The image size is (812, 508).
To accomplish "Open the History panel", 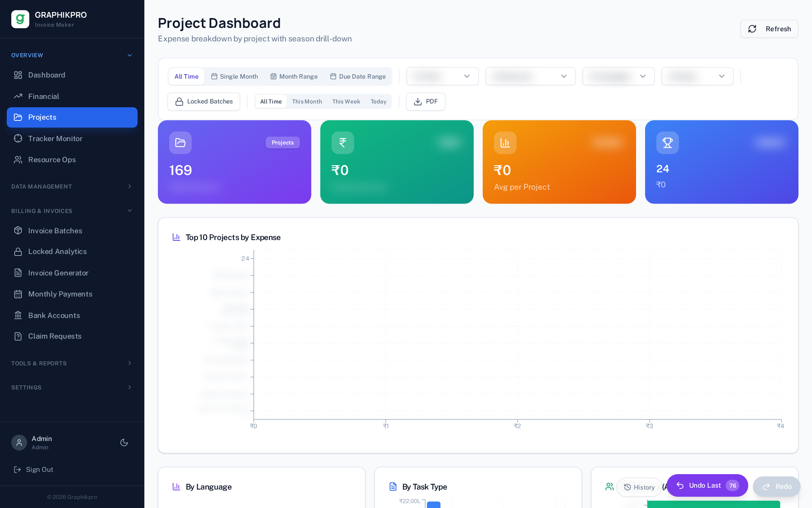I will pyautogui.click(x=639, y=487).
